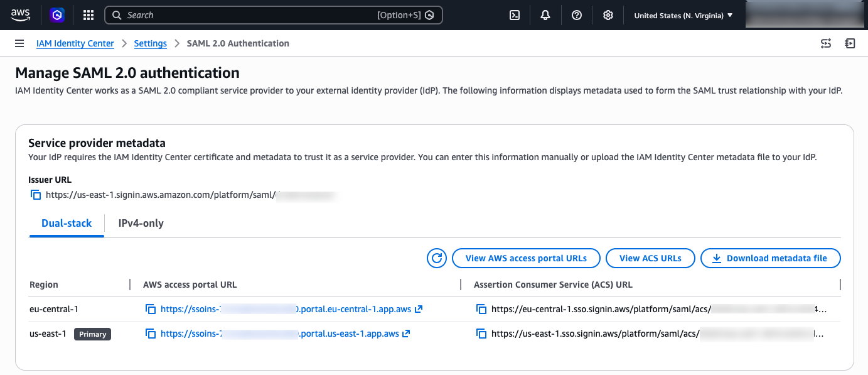Launch CloudShell from the top bar
This screenshot has height=375, width=868.
tap(515, 15)
